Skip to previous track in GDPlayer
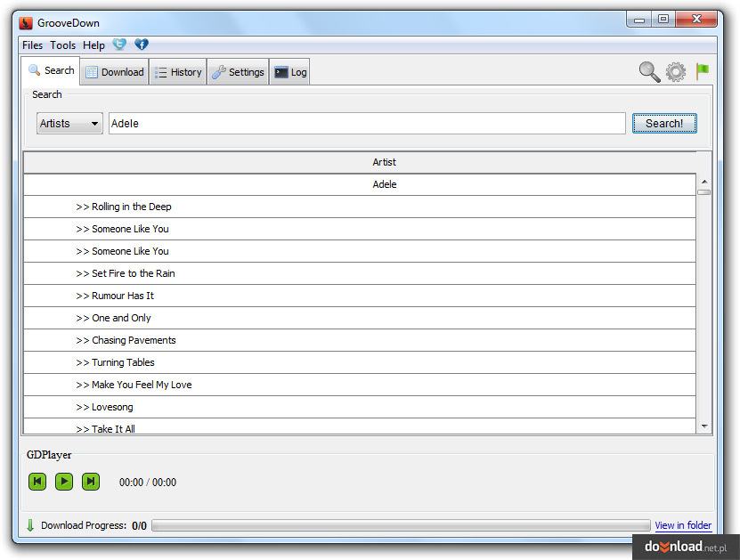This screenshot has height=560, width=740. 37,482
